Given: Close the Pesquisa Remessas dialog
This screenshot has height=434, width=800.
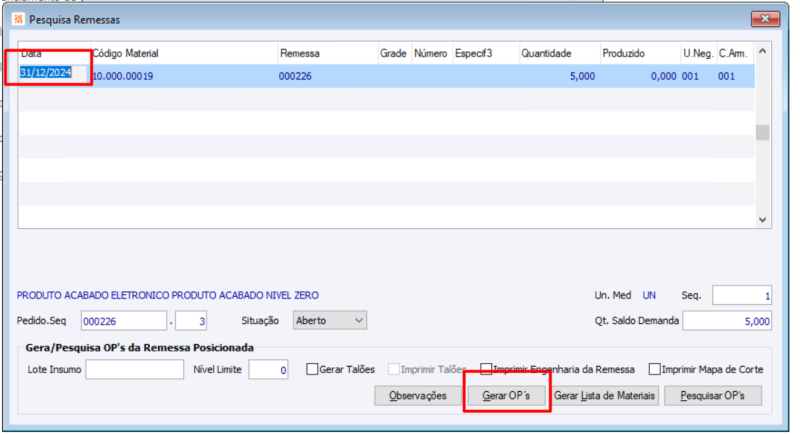Looking at the screenshot, I should 765,19.
